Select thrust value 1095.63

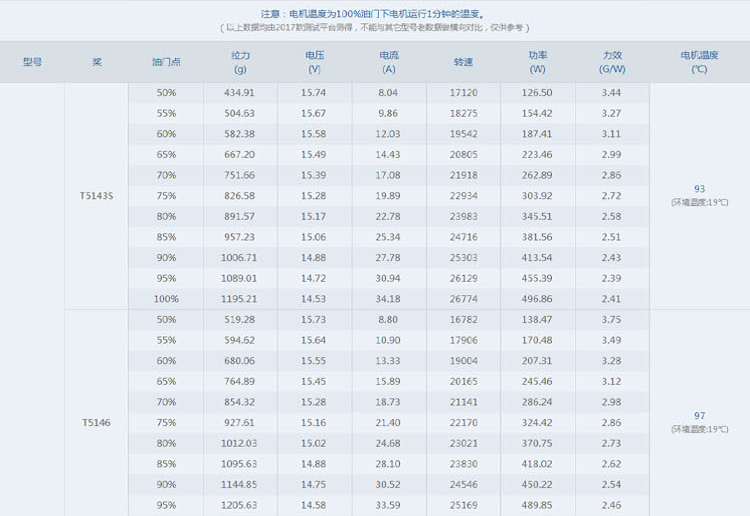239,463
